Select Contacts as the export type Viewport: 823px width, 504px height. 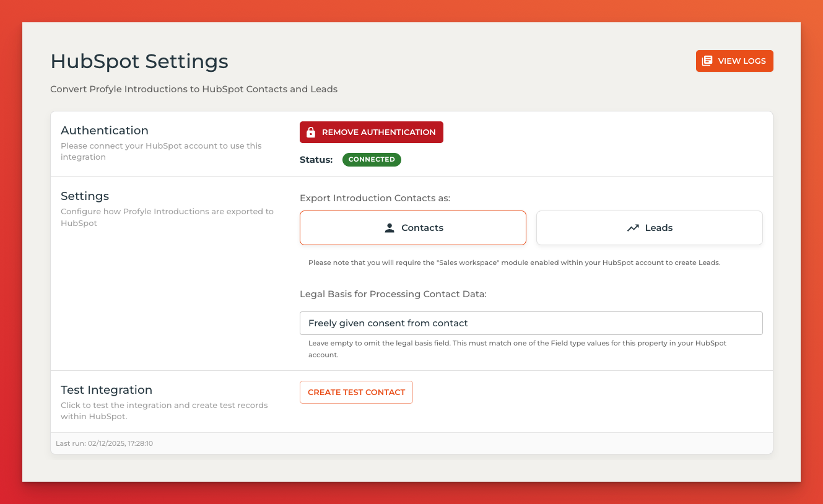413,228
